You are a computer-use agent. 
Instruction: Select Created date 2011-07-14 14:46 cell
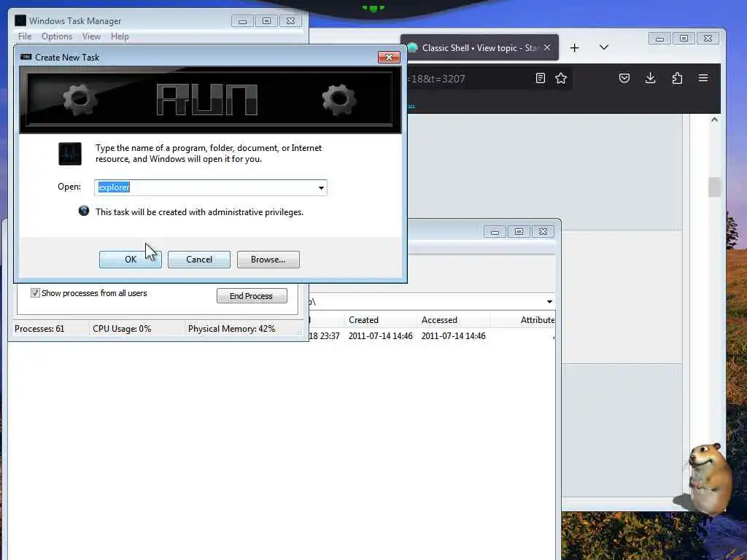coord(380,336)
